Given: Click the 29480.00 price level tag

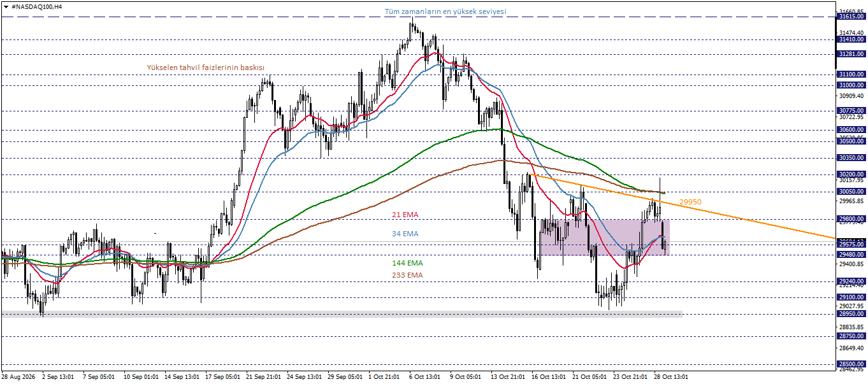Looking at the screenshot, I should (x=851, y=255).
